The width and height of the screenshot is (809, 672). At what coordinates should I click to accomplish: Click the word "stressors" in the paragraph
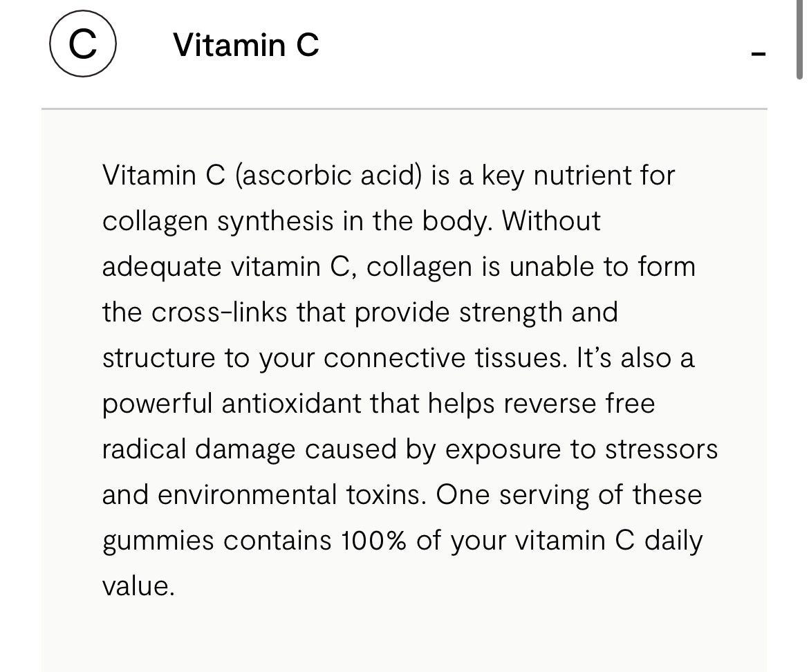click(x=661, y=449)
